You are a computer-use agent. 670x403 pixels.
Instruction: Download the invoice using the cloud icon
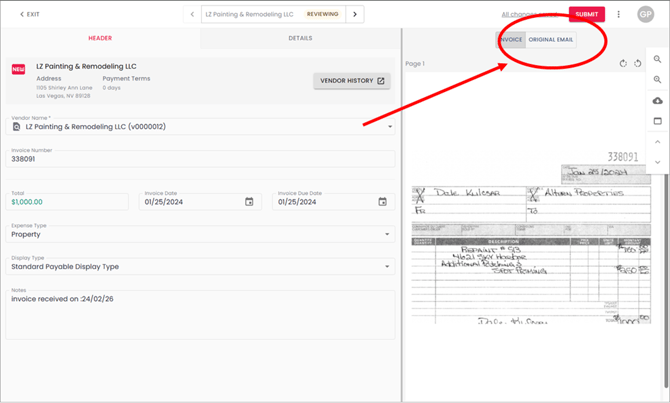[x=657, y=101]
